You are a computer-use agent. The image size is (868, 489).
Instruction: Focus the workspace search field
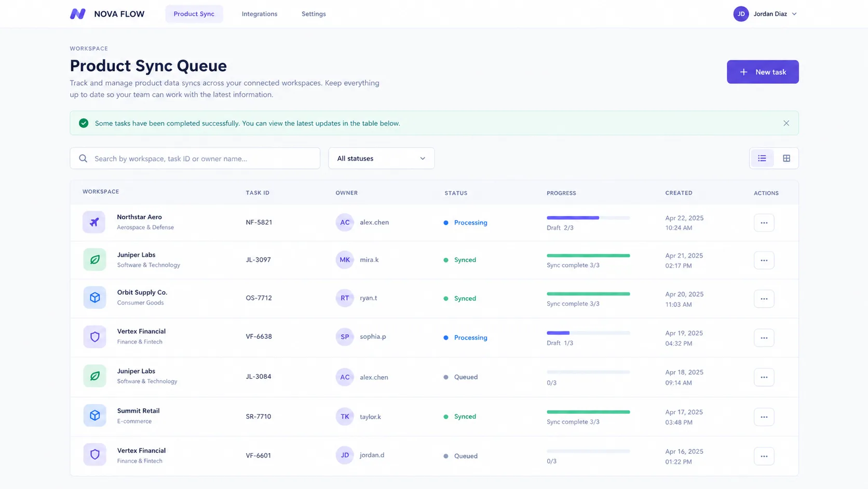[195, 158]
